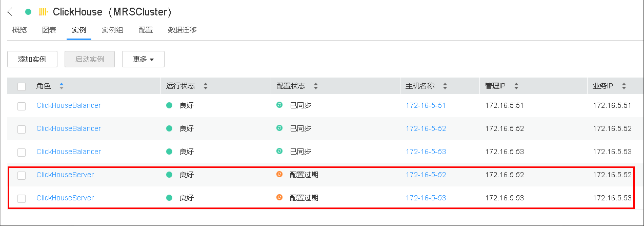Screen dimensions: 644x226
Task: Open the 更多 dropdown menu
Action: [x=143, y=59]
